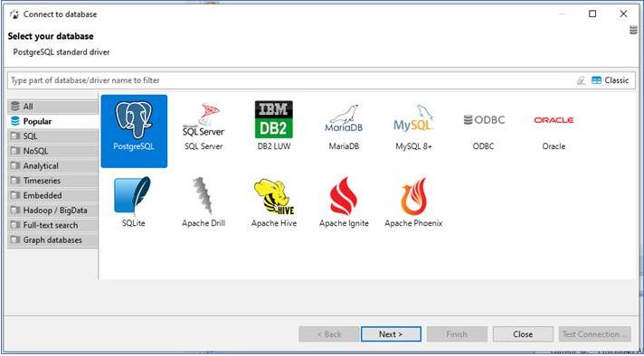Focus the database/driver name filter field
Viewport: 644px width, 356px height.
pos(291,80)
